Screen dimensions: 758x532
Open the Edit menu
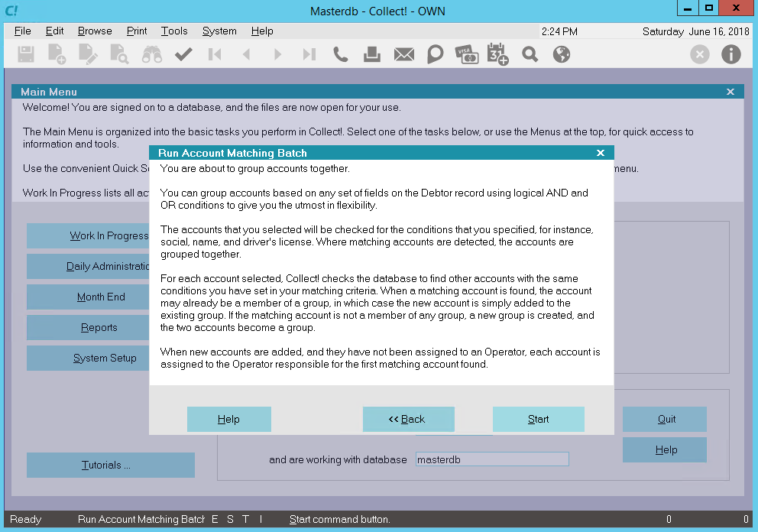click(54, 31)
